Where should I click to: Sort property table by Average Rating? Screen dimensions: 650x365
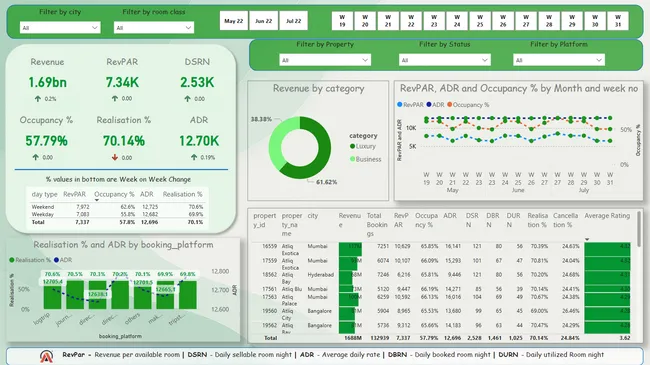click(607, 216)
